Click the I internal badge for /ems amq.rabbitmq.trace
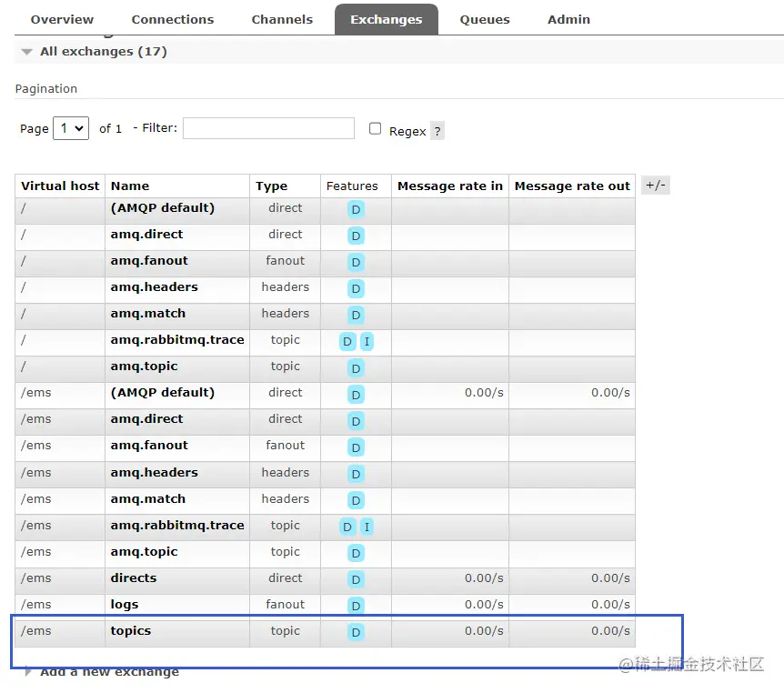 point(367,527)
